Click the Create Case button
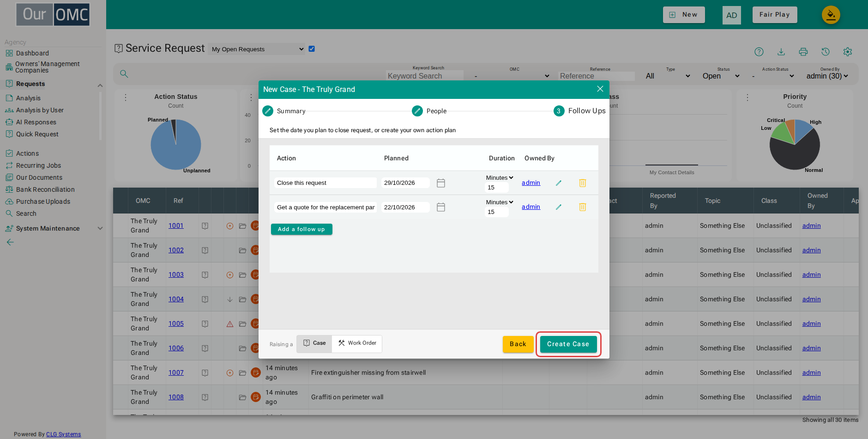Screen dimensions: 868x439 (568, 344)
